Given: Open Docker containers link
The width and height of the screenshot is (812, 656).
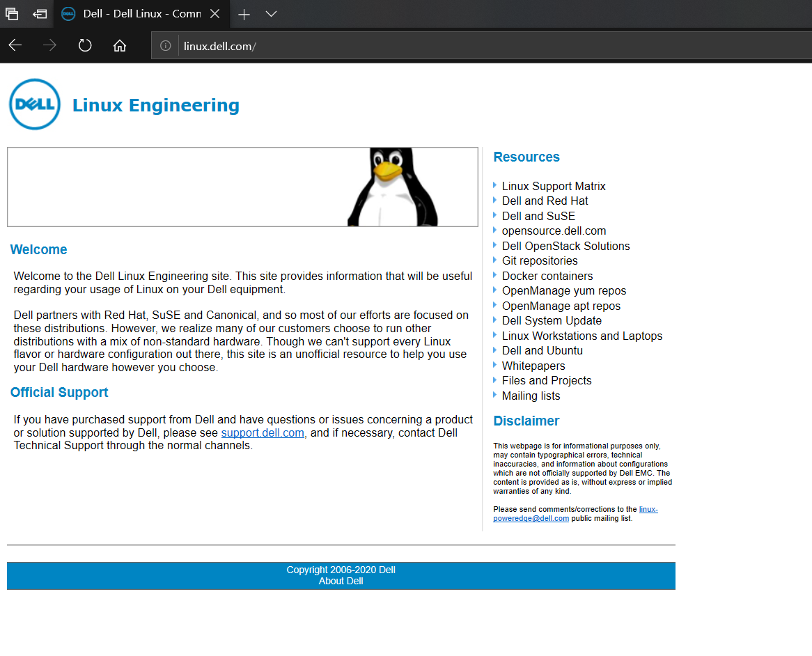Looking at the screenshot, I should [x=547, y=276].
